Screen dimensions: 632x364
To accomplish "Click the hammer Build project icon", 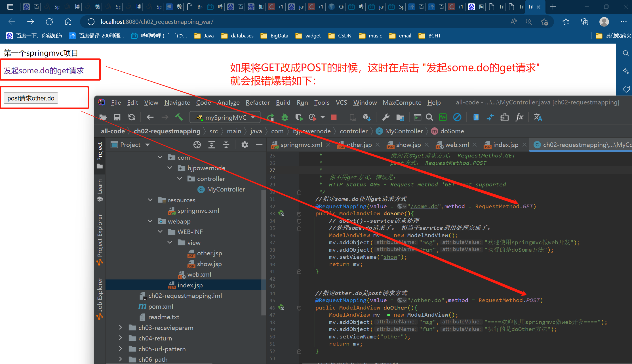I will click(x=179, y=117).
